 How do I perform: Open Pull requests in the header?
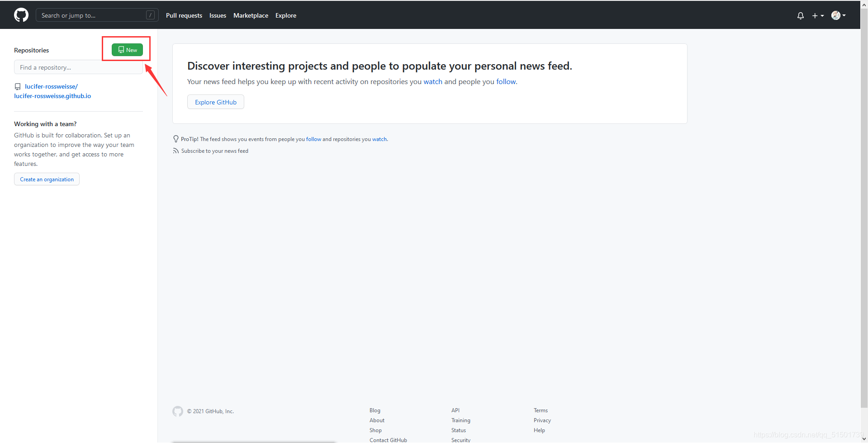(x=184, y=15)
